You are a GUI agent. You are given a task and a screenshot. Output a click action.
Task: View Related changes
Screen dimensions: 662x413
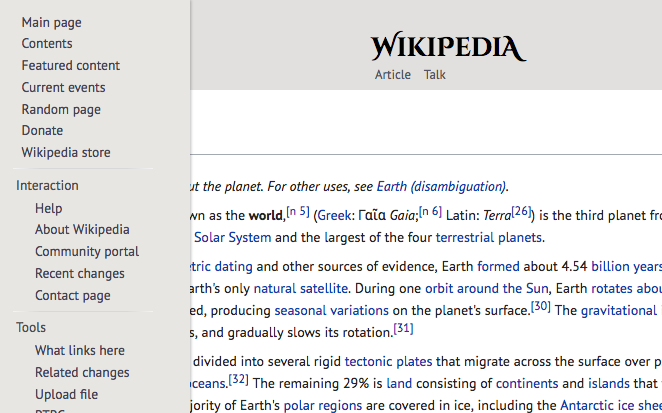click(x=82, y=372)
